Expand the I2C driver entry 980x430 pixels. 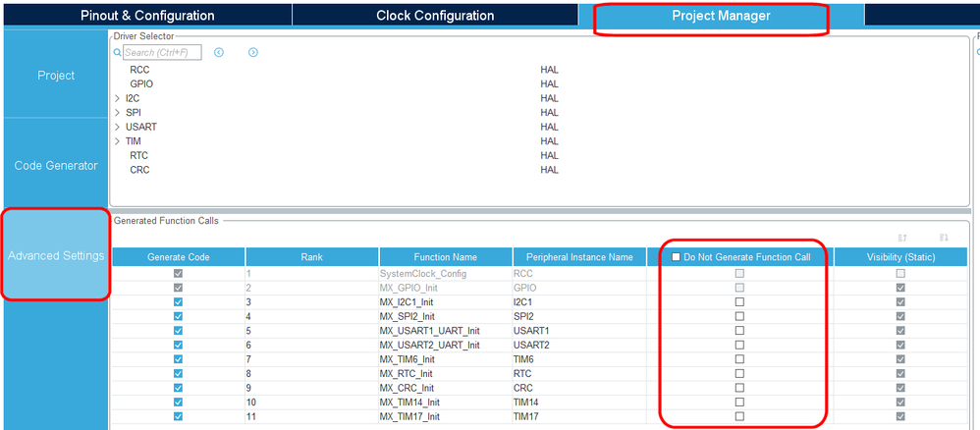[118, 98]
